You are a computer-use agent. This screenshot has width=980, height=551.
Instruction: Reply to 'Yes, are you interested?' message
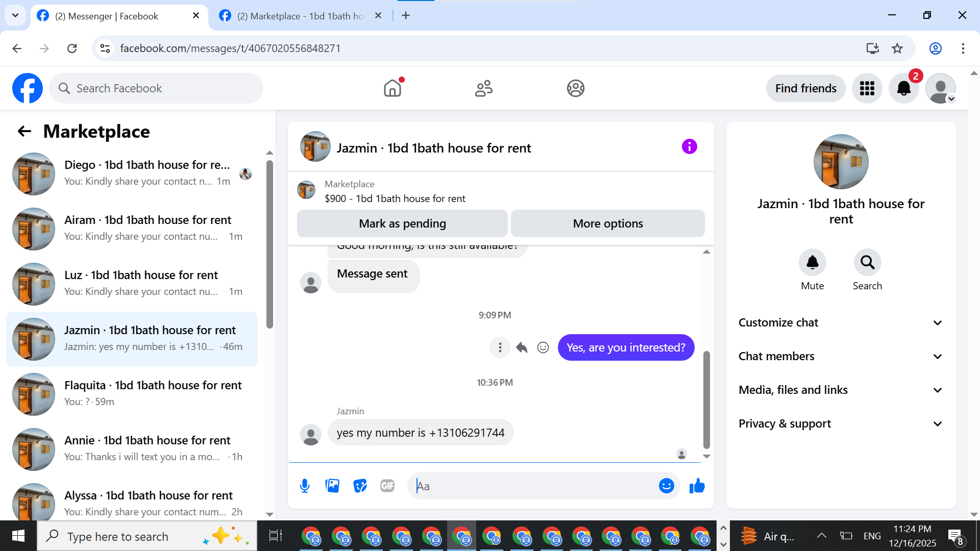[522, 347]
